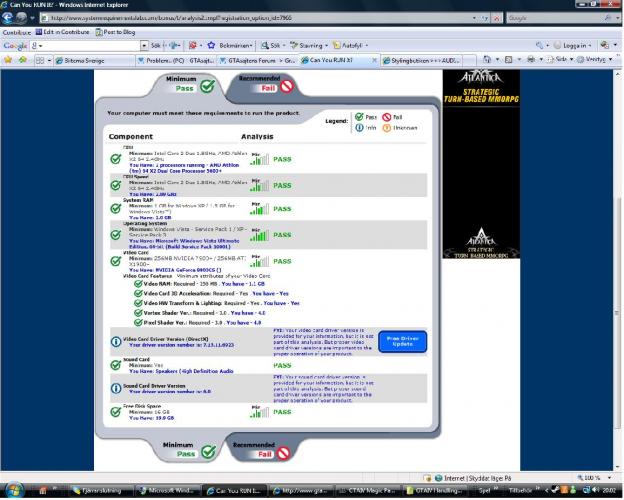Click the CPU green pass checkmark icon
Screen dimensions: 624x500
point(116,158)
